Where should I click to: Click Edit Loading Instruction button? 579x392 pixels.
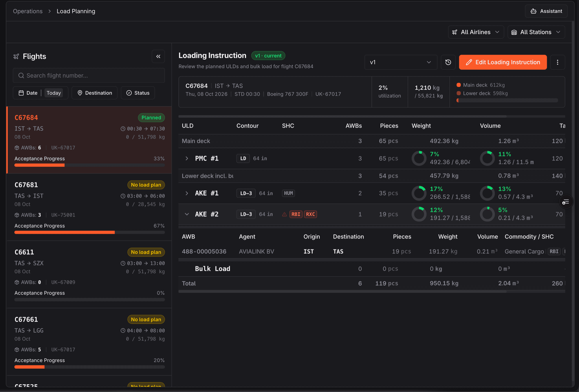click(503, 62)
